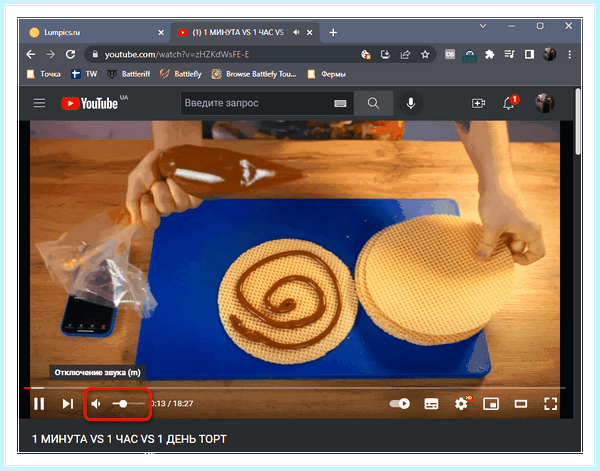Mute the video with the speaker icon

[x=96, y=404]
